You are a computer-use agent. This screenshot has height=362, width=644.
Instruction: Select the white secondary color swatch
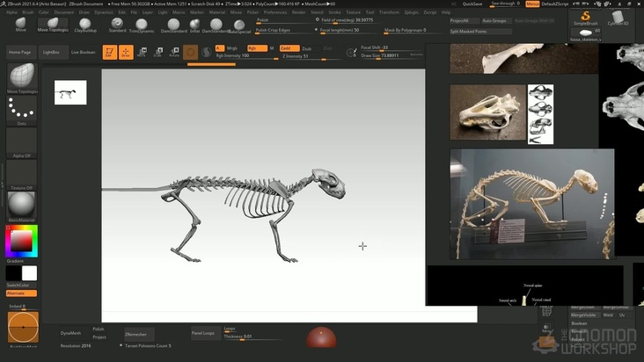pyautogui.click(x=30, y=273)
